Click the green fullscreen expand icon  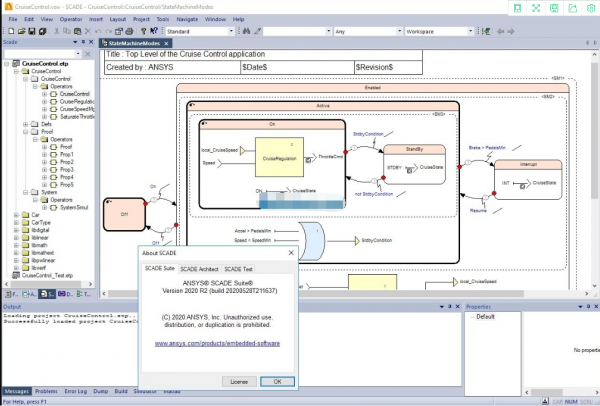[536, 8]
